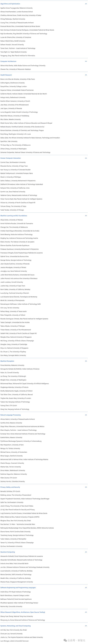
Task: Click Zhewen Pan, University of Wisconsin-Madison
Action: point(16,69)
